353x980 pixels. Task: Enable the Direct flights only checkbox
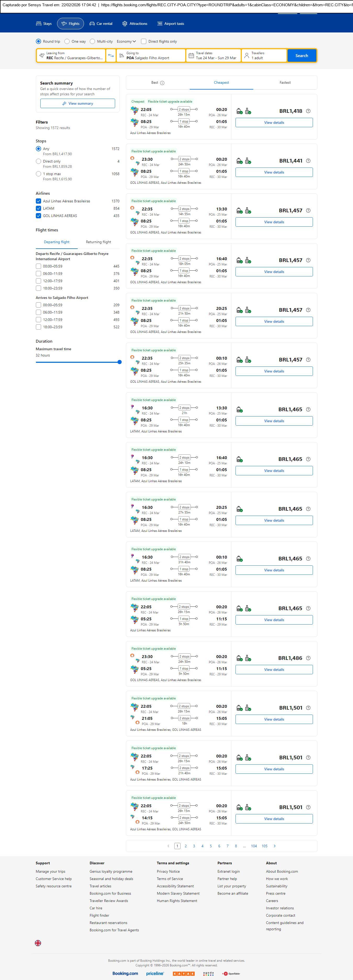coord(144,41)
